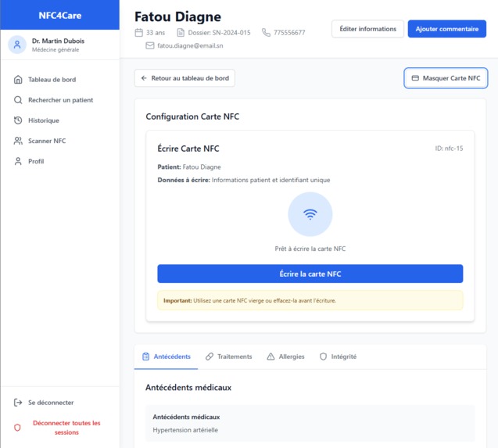The image size is (498, 448).
Task: Click the NFC4Care logo header
Action: [x=59, y=16]
